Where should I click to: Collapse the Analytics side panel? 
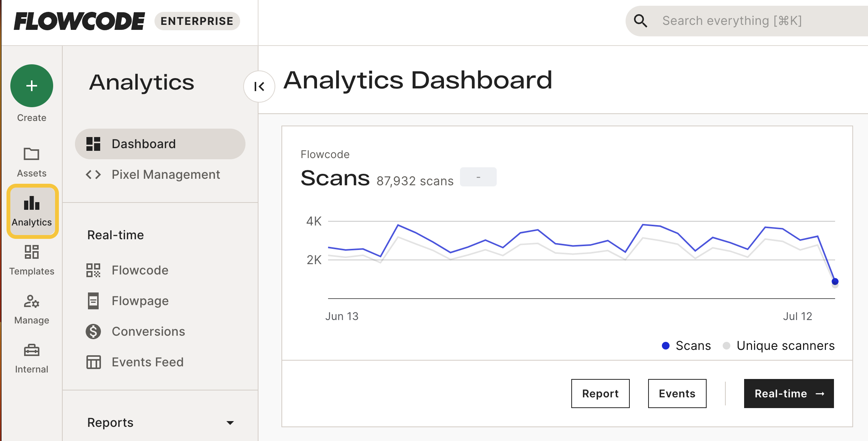[x=259, y=87]
